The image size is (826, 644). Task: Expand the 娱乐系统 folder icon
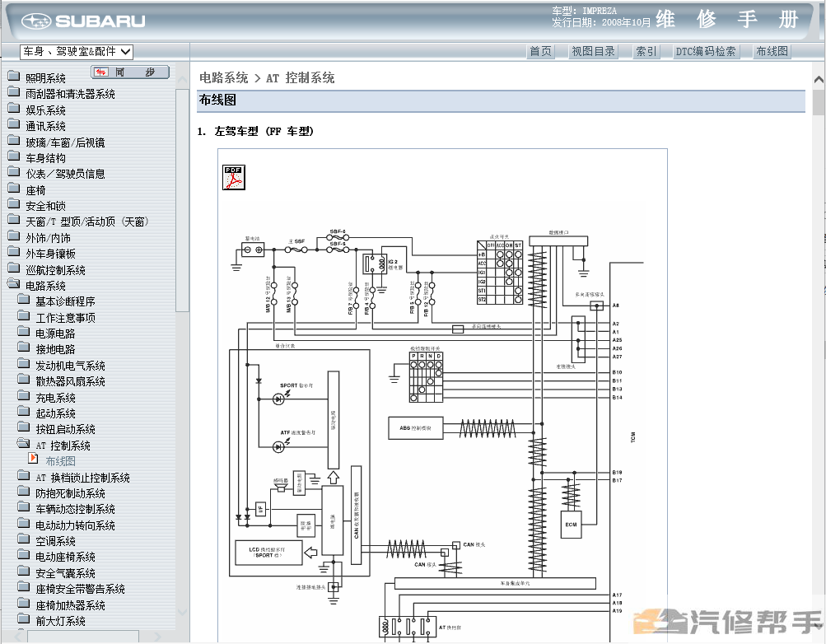coord(14,109)
